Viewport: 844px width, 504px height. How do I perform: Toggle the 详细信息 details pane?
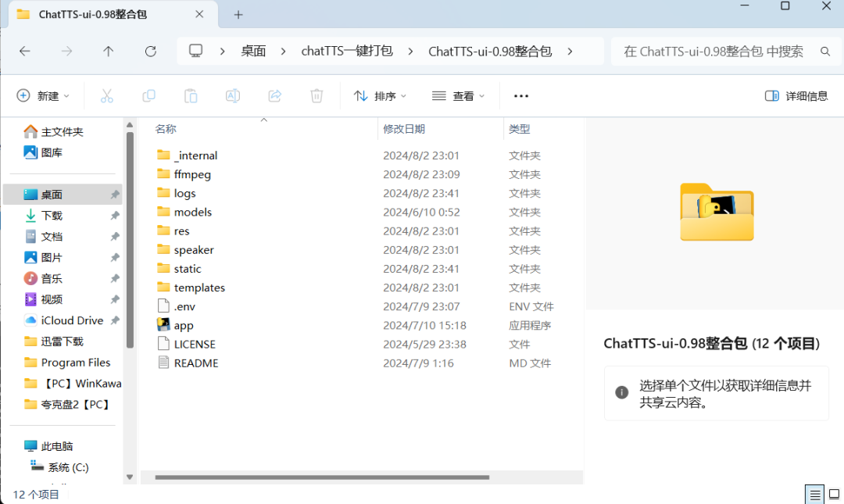[796, 96]
